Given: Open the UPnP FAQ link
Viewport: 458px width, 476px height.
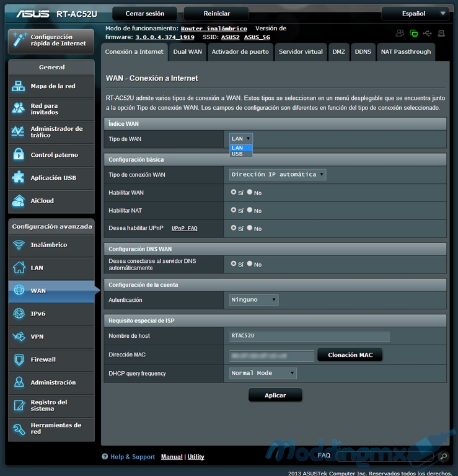Looking at the screenshot, I should click(184, 228).
